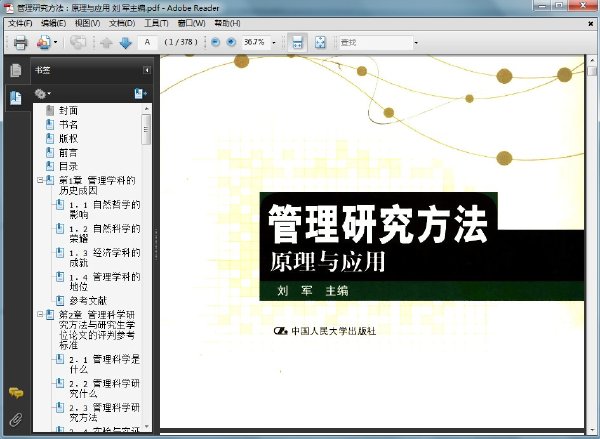The height and width of the screenshot is (439, 600).
Task: Open the 窗口(W) menu
Action: [191, 23]
